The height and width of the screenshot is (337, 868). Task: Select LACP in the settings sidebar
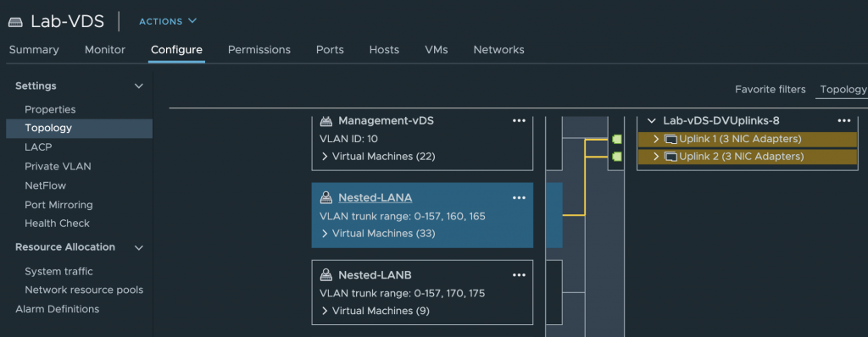pyautogui.click(x=38, y=147)
